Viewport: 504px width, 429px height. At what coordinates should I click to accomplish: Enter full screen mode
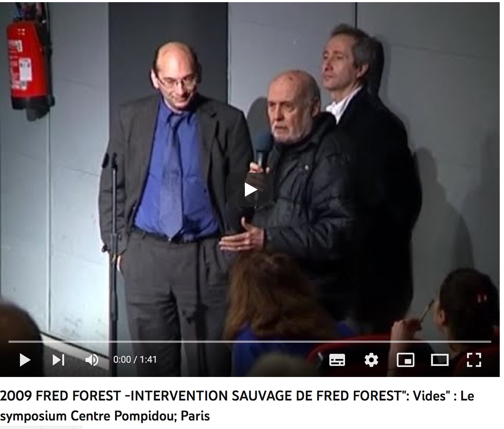click(474, 360)
